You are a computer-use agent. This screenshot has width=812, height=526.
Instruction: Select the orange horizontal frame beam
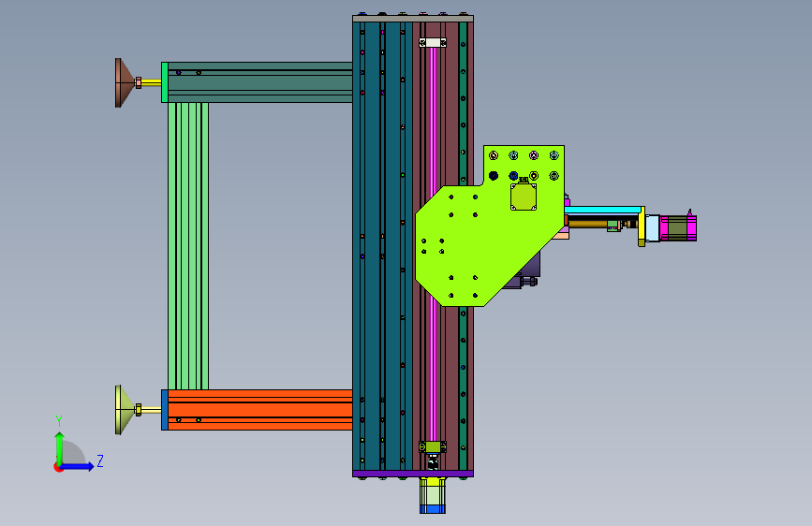(260, 410)
